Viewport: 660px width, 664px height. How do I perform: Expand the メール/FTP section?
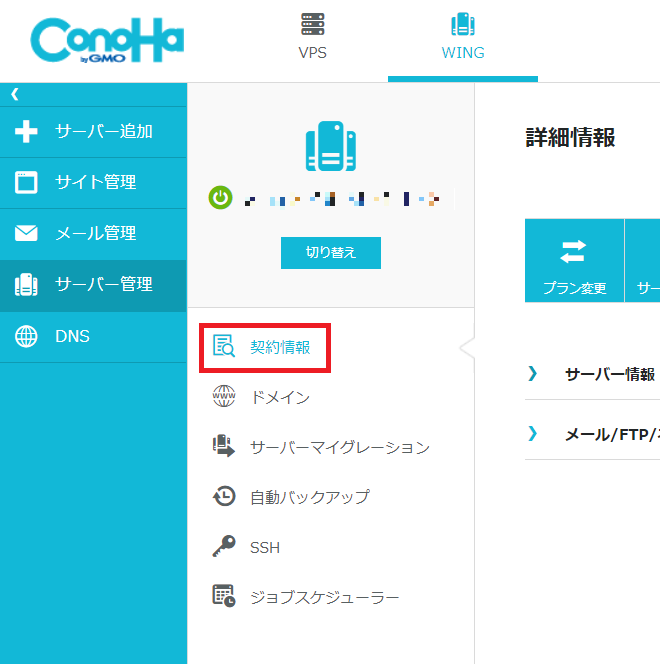609,434
